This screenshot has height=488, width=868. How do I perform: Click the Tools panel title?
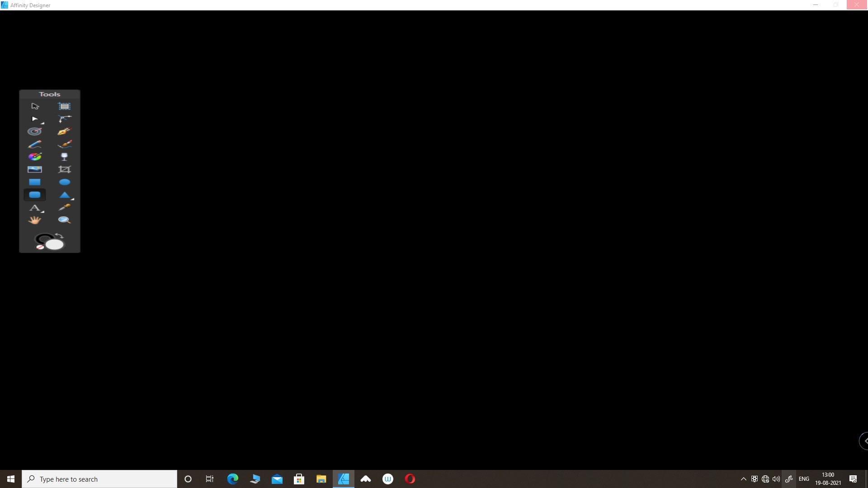tap(50, 94)
